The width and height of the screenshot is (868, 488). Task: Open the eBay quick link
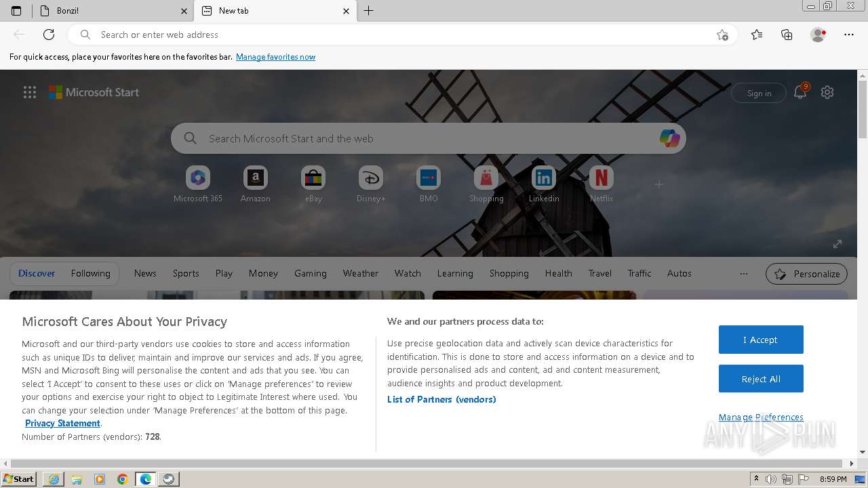coord(313,184)
